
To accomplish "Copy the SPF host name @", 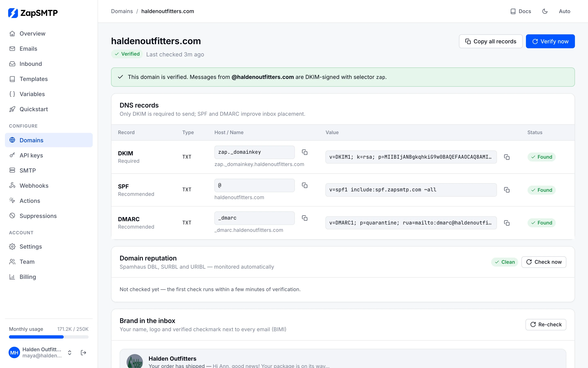I will 304,185.
